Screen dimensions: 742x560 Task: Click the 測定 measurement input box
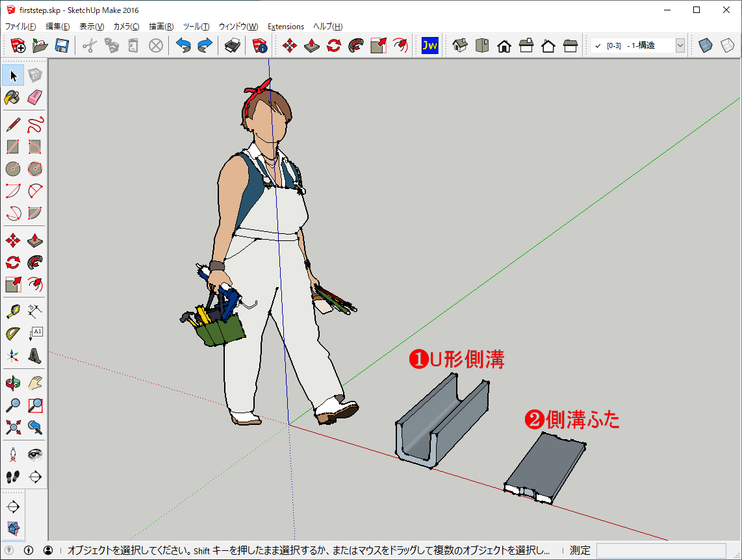click(661, 550)
